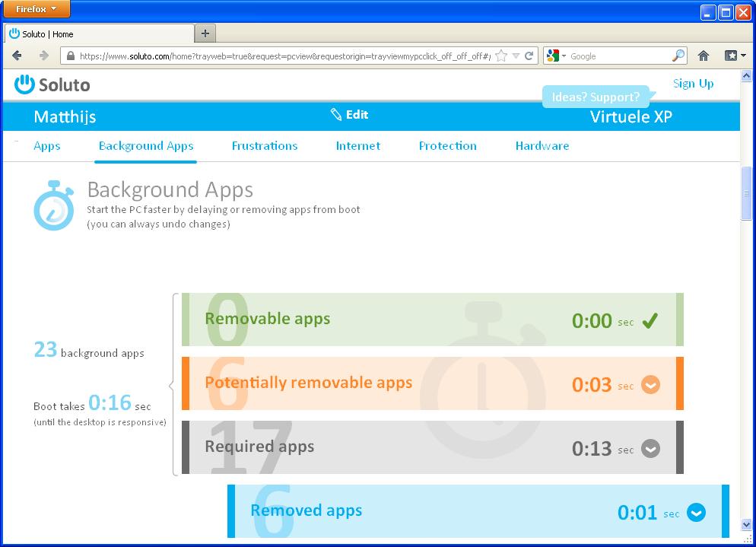
Task: Bookmark this page with the star icon
Action: click(x=500, y=56)
